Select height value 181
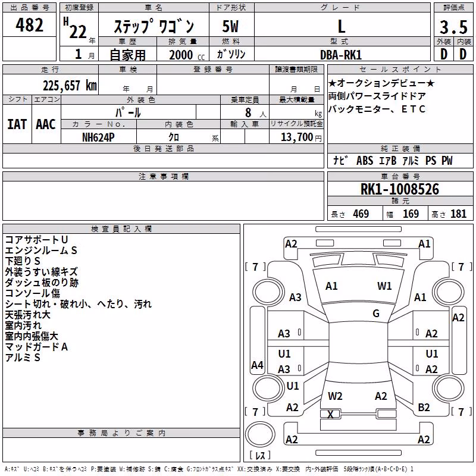The height and width of the screenshot is (476, 476). point(458,214)
